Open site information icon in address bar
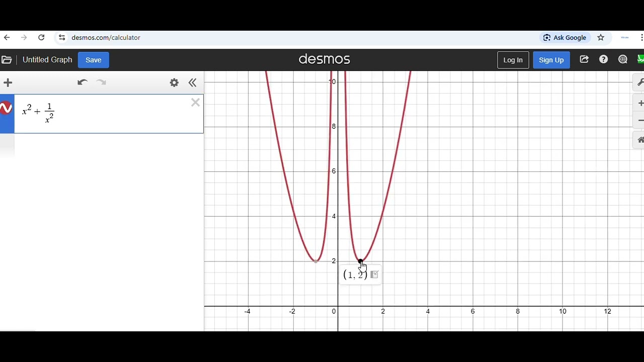 pyautogui.click(x=62, y=38)
